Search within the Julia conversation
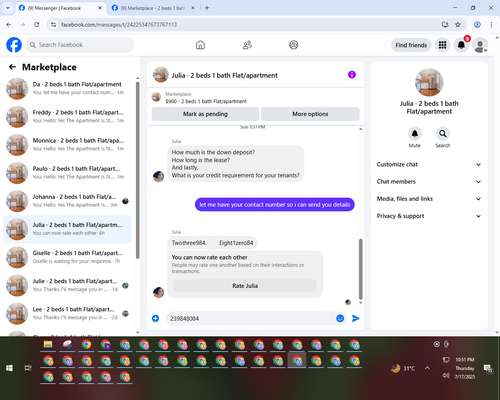The width and height of the screenshot is (500, 400). click(443, 134)
